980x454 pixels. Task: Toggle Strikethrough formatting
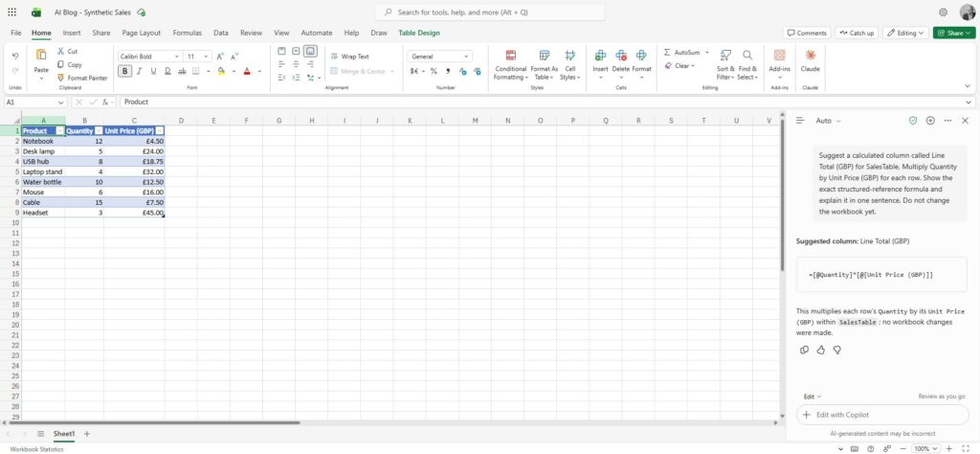pyautogui.click(x=182, y=71)
